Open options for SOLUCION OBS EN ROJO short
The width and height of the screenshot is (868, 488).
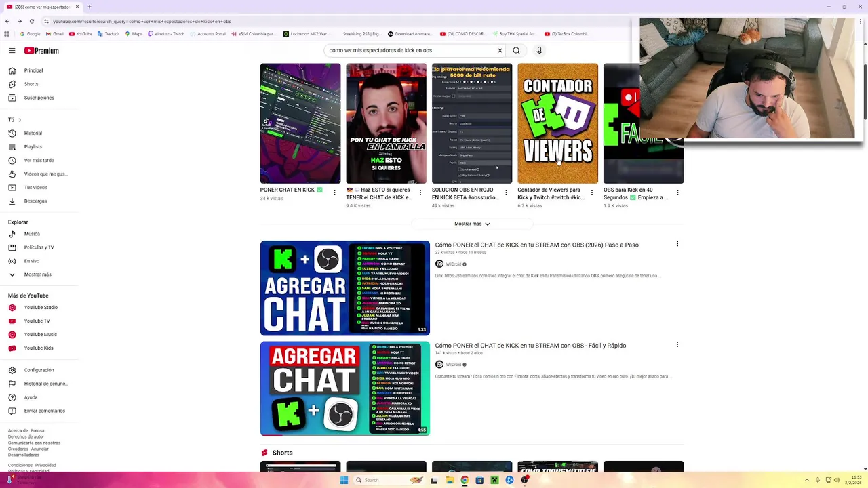coord(506,192)
